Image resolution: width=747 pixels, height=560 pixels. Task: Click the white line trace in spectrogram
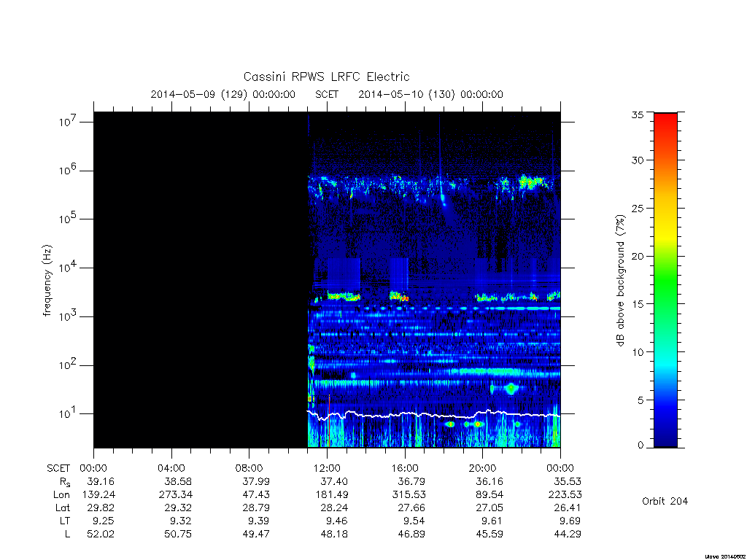point(433,415)
